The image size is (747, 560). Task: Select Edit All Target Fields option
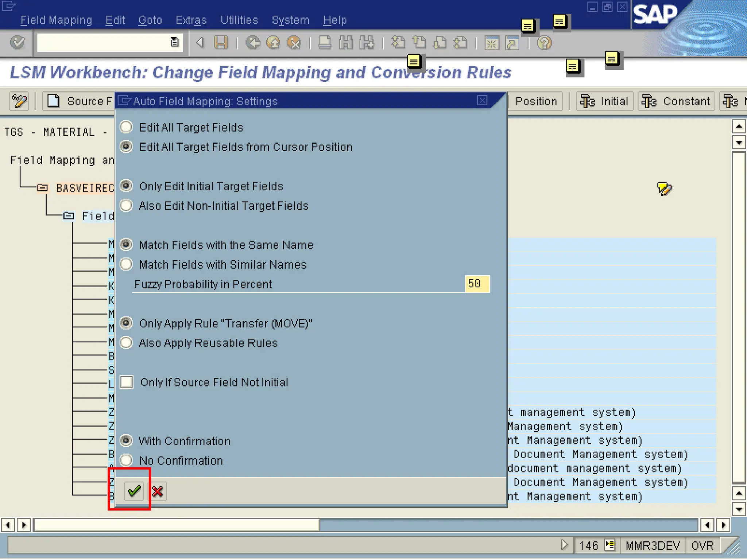tap(126, 127)
